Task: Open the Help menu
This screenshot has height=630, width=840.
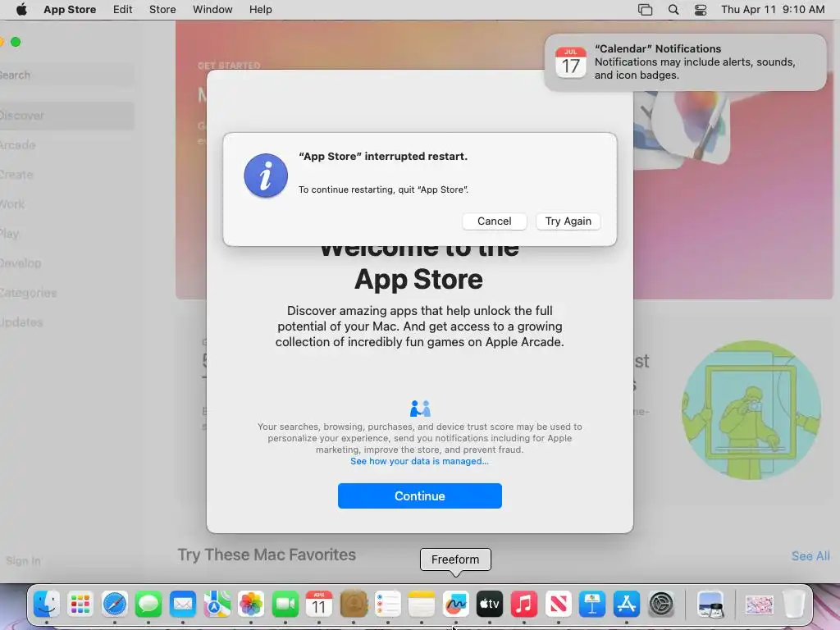Action: click(260, 10)
